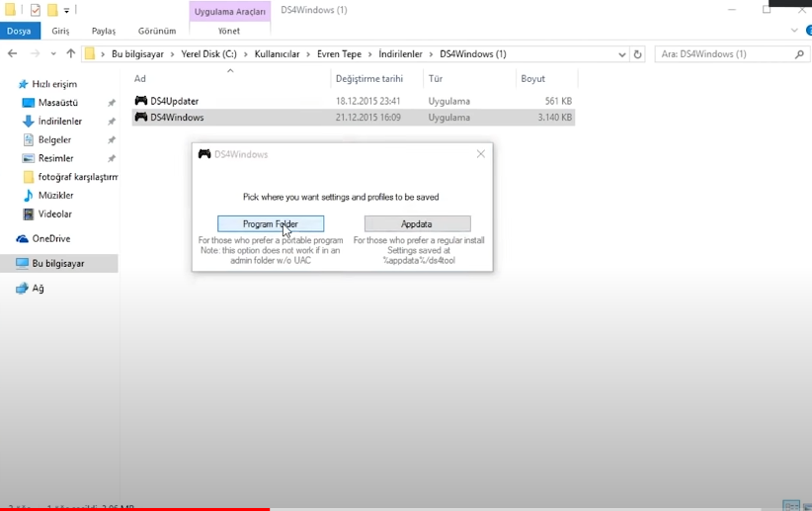Open the Dosya menu
The image size is (812, 511).
click(x=19, y=31)
